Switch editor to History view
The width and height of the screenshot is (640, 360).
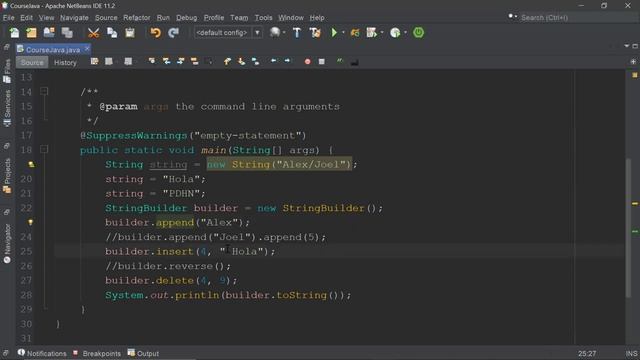[x=65, y=62]
